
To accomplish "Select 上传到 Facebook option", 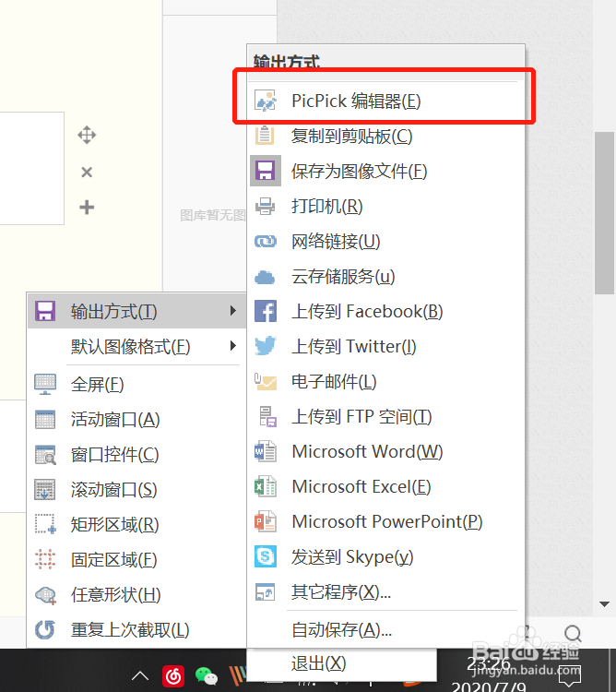I will coord(385,312).
